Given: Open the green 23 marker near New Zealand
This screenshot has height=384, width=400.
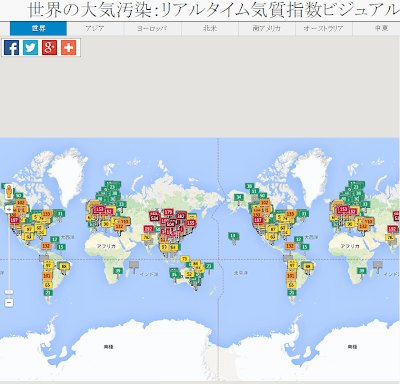Looking at the screenshot, I should coord(209,266).
